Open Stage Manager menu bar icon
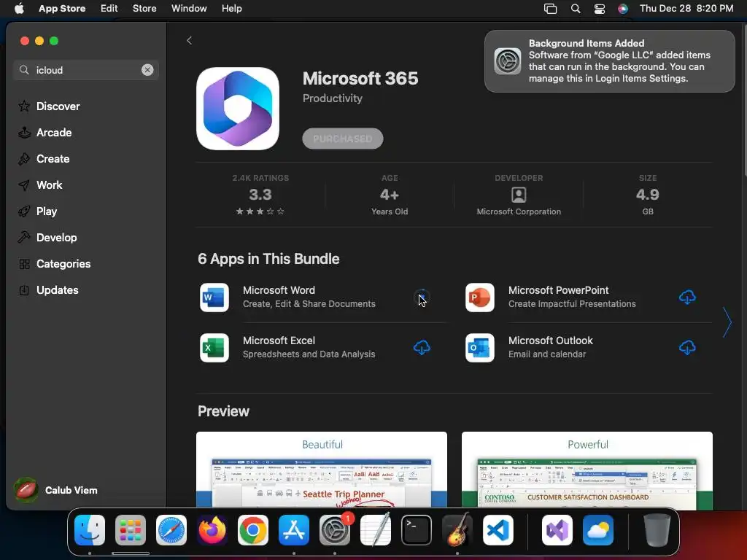The image size is (747, 560). click(550, 8)
